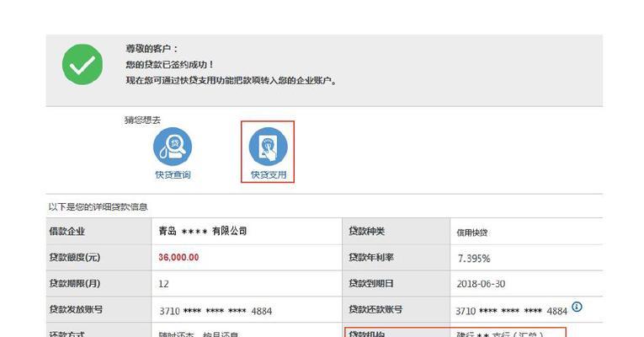
Task: Click the 快贷支用 icon
Action: pyautogui.click(x=268, y=147)
